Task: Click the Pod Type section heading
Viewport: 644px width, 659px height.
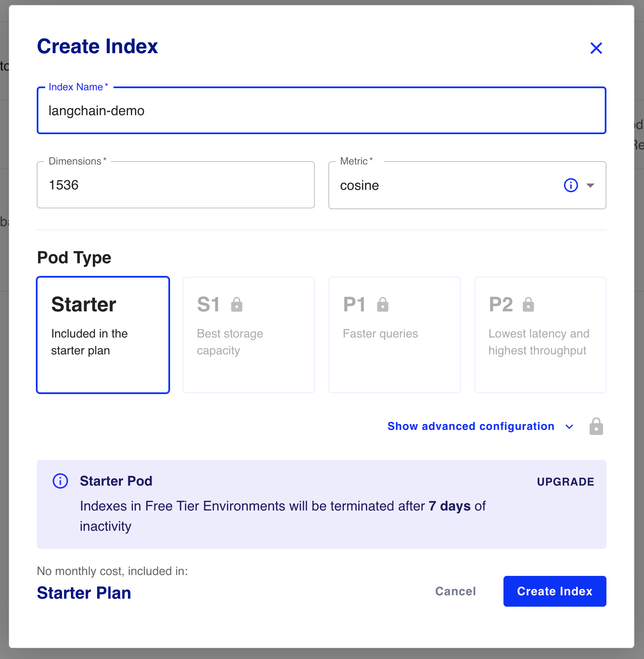Action: tap(74, 257)
